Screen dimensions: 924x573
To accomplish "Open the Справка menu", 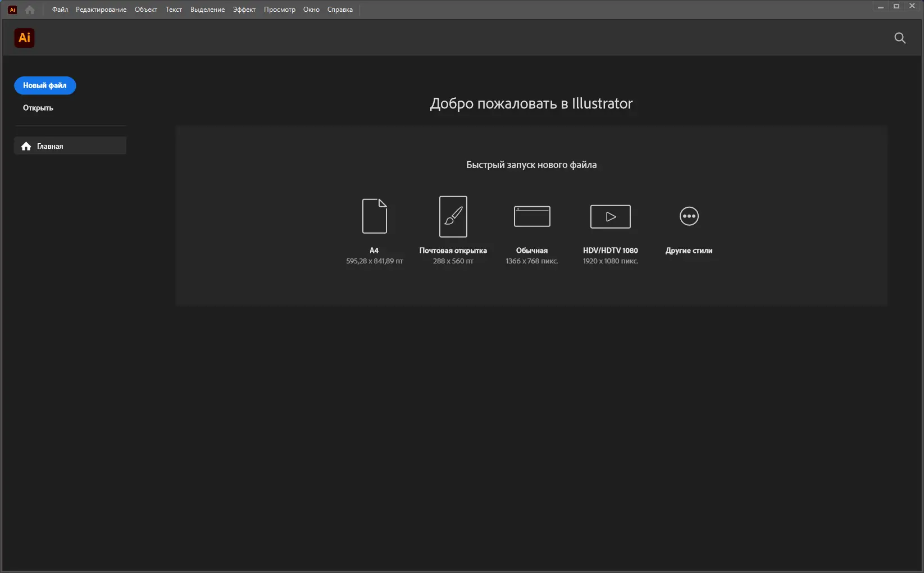I will point(339,9).
